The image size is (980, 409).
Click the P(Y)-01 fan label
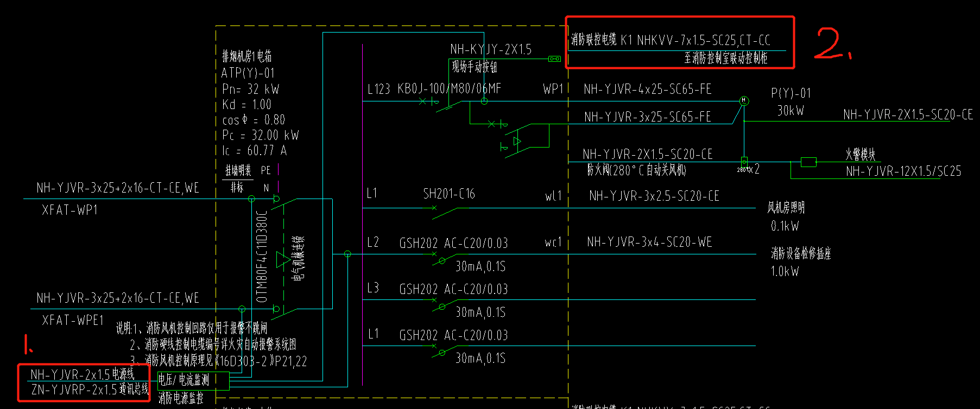[x=791, y=93]
